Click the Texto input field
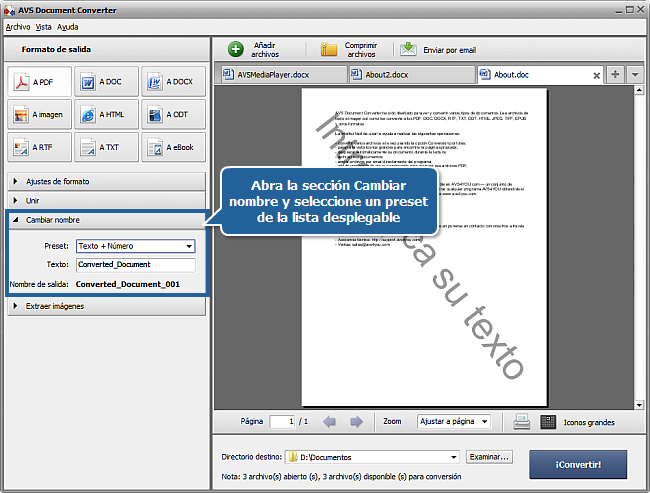This screenshot has height=493, width=650. point(136,265)
